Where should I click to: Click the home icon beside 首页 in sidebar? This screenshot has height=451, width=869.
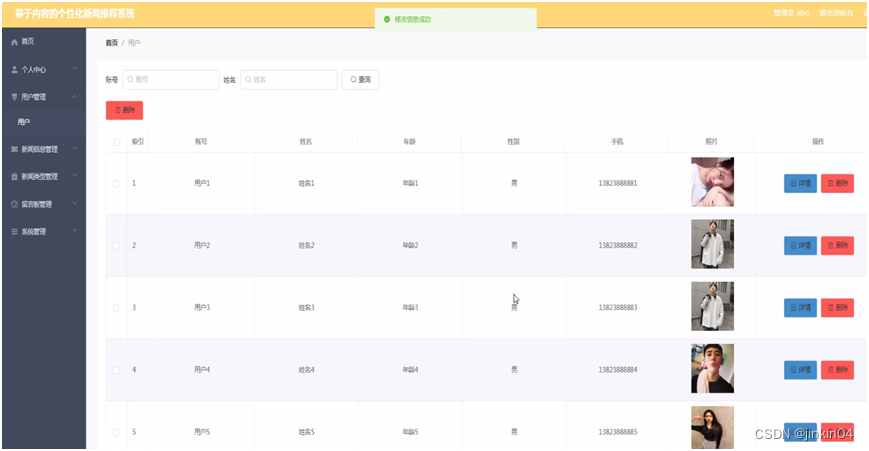click(14, 42)
